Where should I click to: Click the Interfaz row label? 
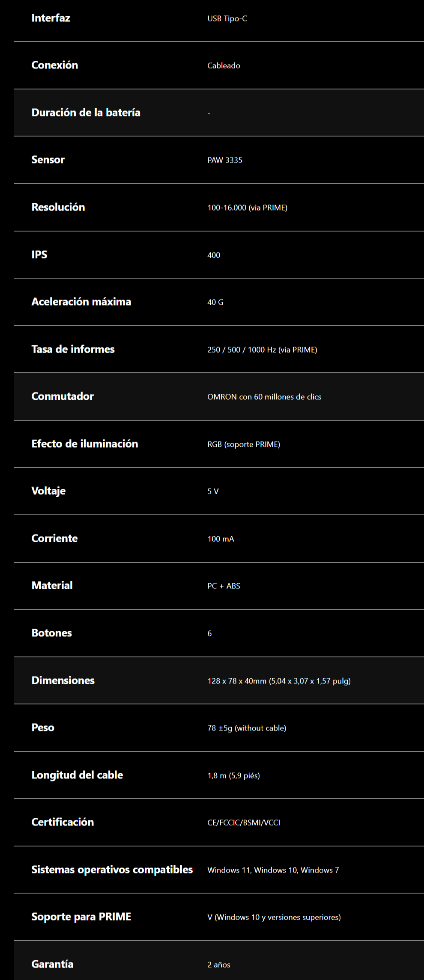point(51,18)
